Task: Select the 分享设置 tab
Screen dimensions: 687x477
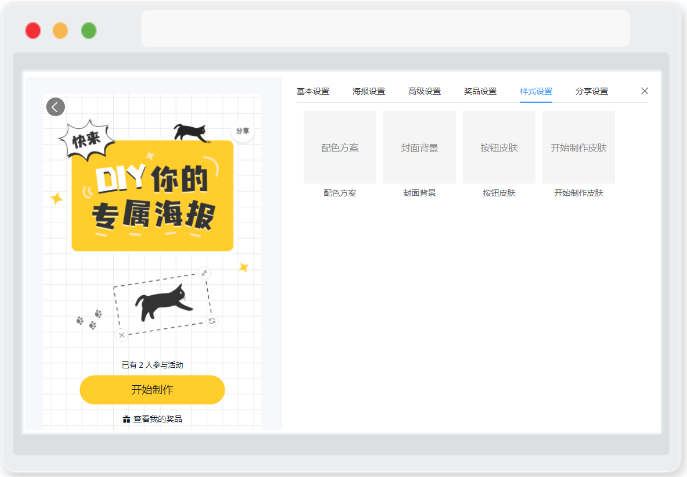Action: [x=591, y=91]
